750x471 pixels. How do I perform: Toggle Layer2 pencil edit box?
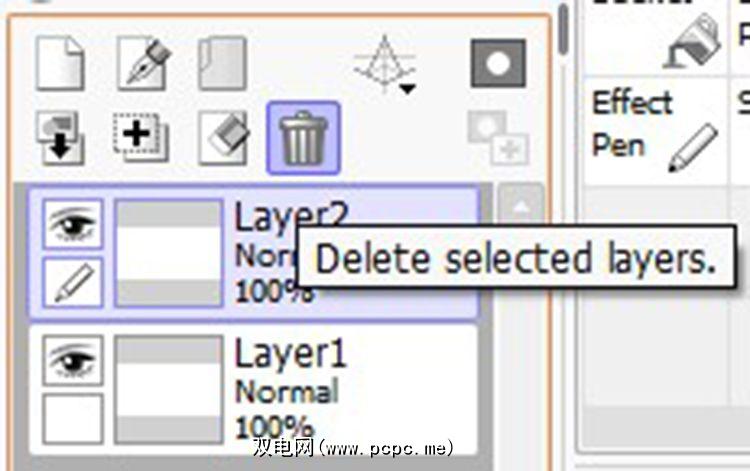[73, 282]
